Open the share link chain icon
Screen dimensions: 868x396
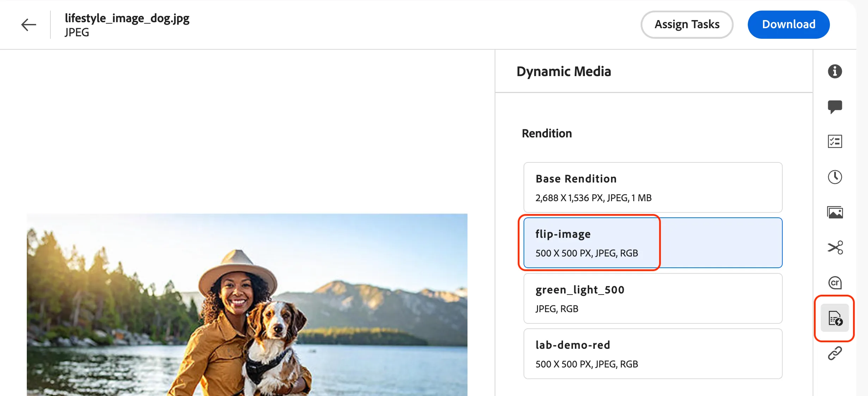click(835, 353)
